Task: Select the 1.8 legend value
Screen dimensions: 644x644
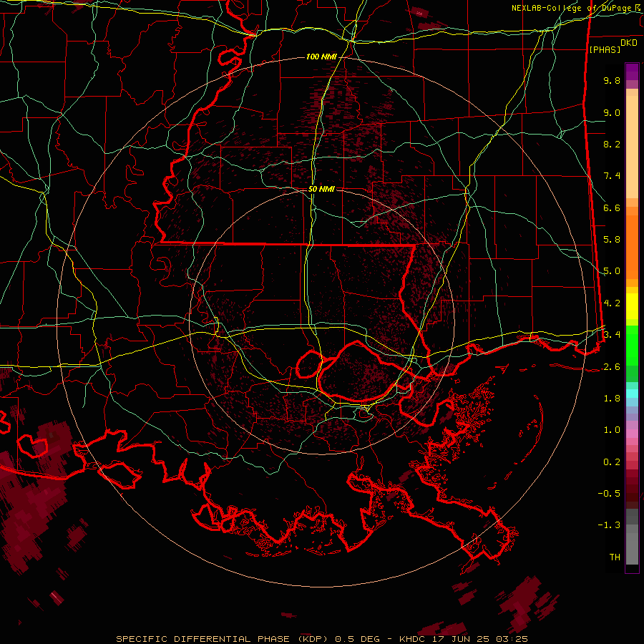Action: click(612, 398)
